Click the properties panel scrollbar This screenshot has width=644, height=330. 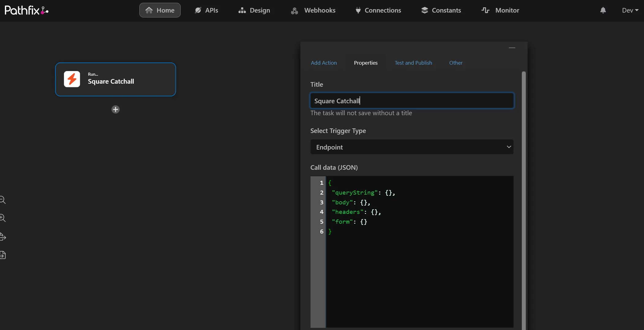pos(524,201)
